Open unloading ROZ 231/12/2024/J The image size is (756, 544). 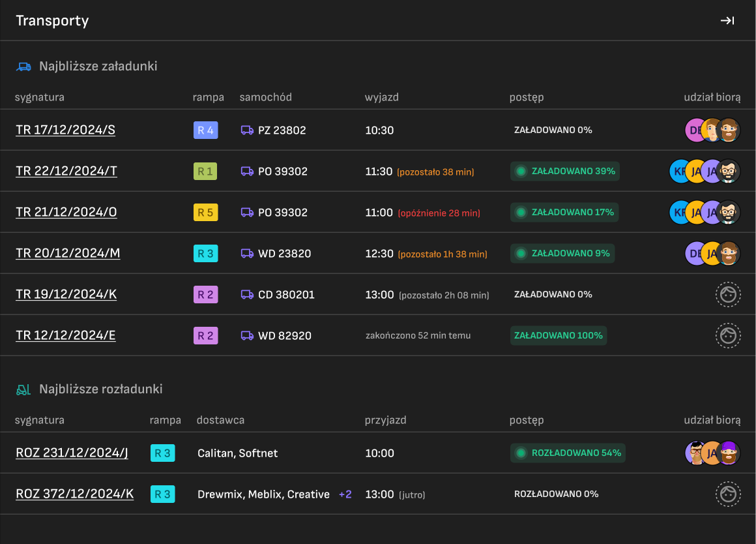pos(72,453)
